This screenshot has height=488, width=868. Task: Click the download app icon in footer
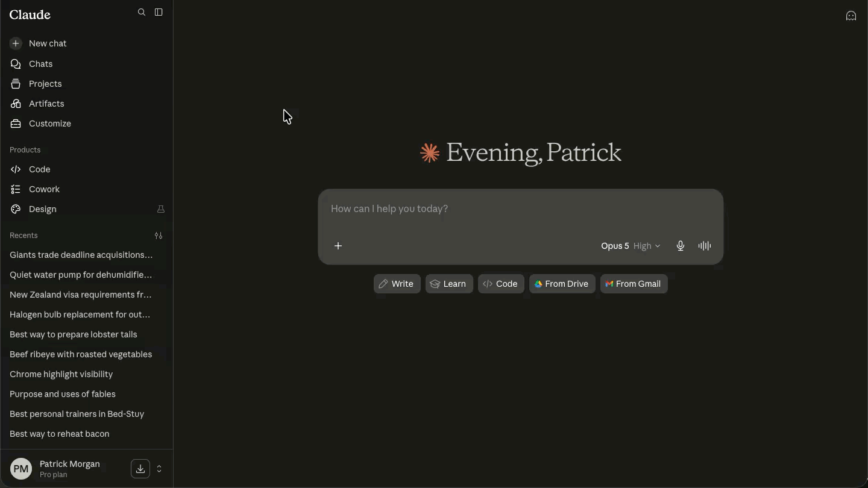pos(140,469)
